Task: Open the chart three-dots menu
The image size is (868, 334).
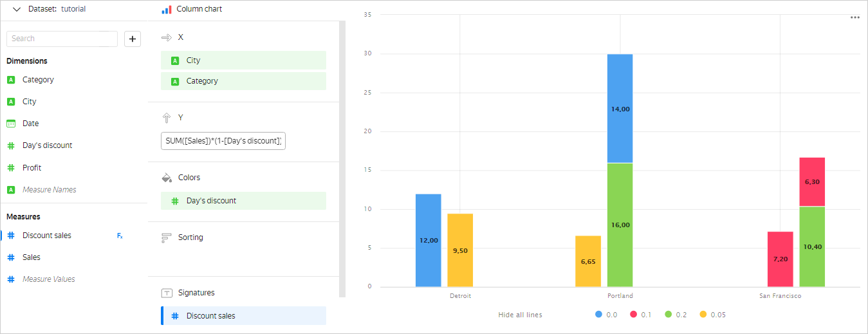Action: (x=854, y=17)
